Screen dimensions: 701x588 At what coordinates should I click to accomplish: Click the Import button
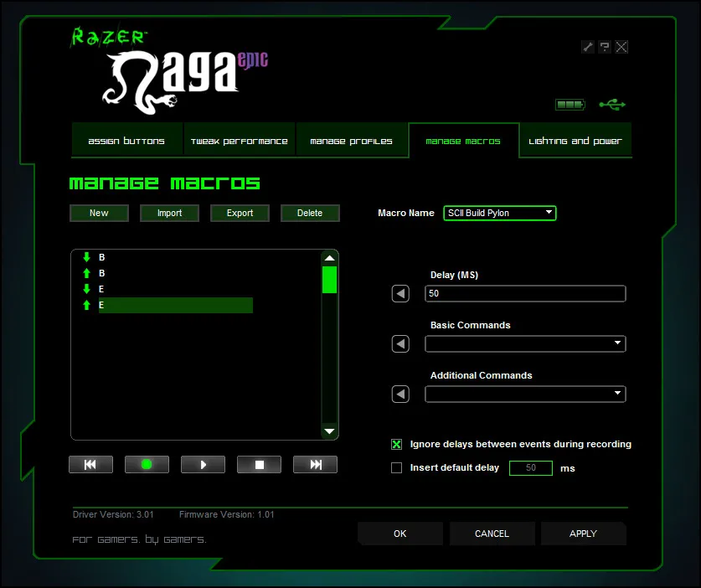point(169,213)
